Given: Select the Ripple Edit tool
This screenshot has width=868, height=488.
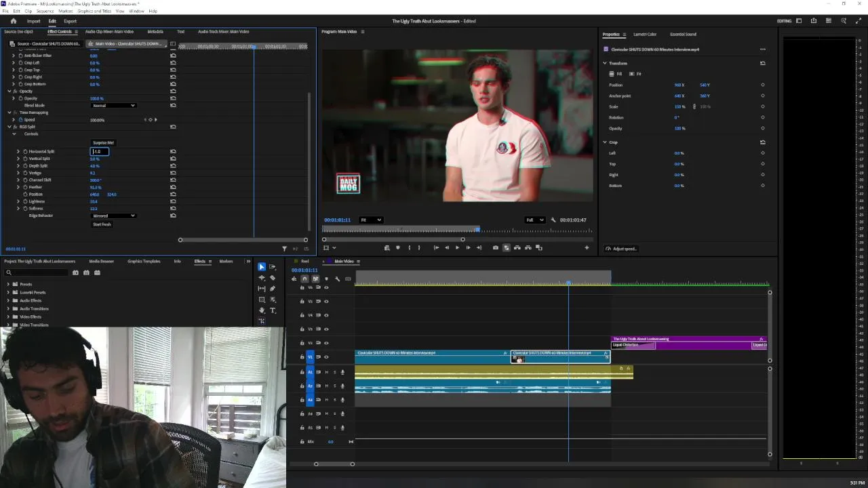Looking at the screenshot, I should coord(262,278).
